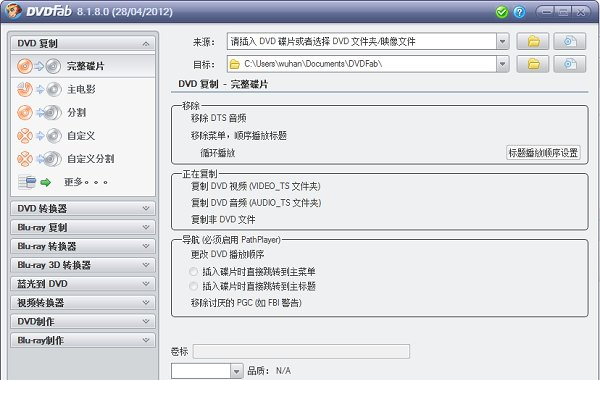Click the DVDFab mascot logo icon
Image resolution: width=600 pixels, height=395 pixels.
point(13,11)
